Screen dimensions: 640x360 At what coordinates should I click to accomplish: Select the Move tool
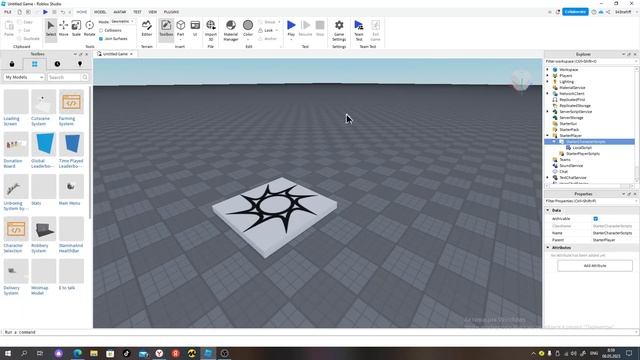pos(63,29)
